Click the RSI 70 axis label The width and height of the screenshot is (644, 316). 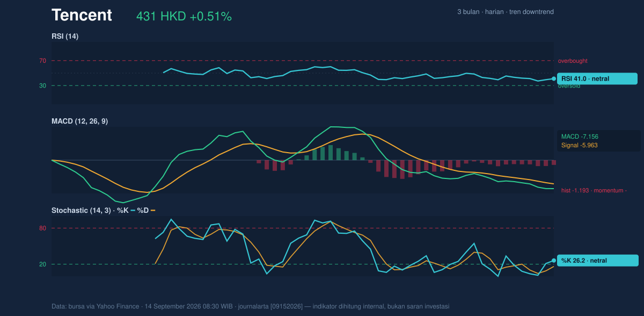[42, 61]
